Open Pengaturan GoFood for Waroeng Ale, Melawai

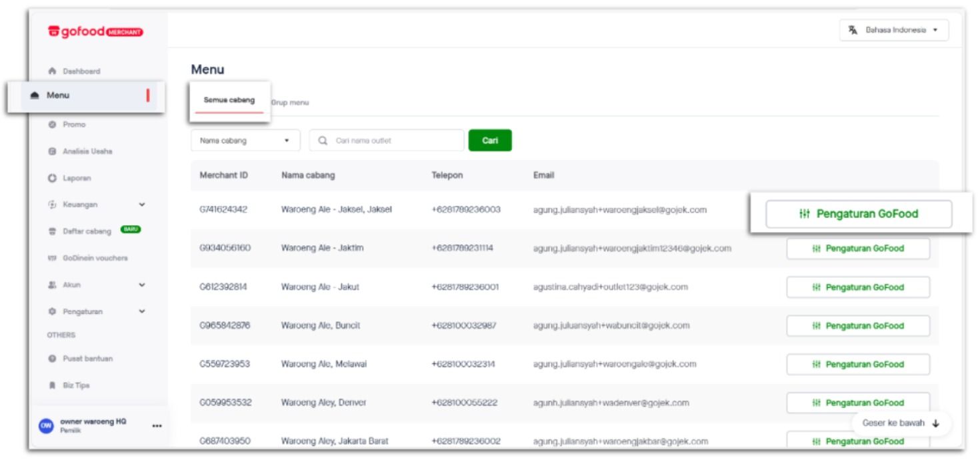(859, 365)
